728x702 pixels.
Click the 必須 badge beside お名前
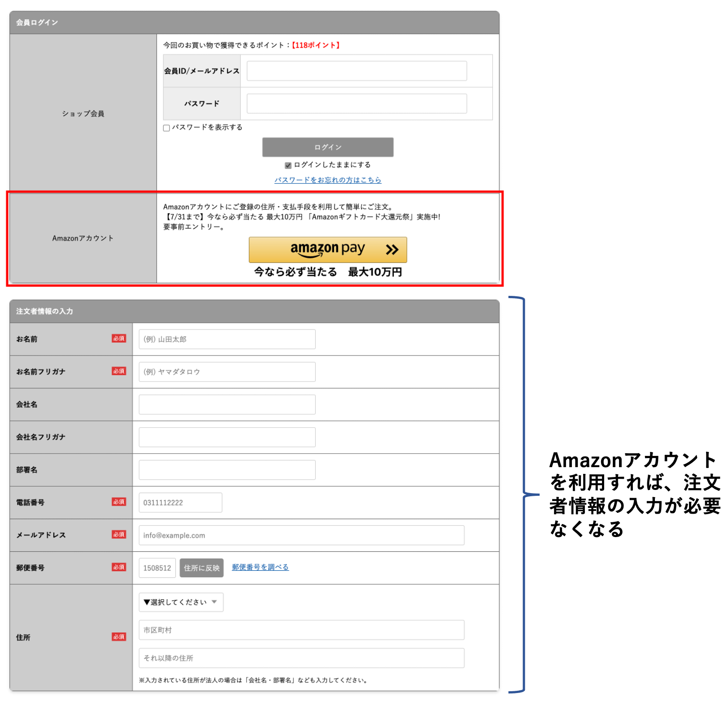point(119,338)
